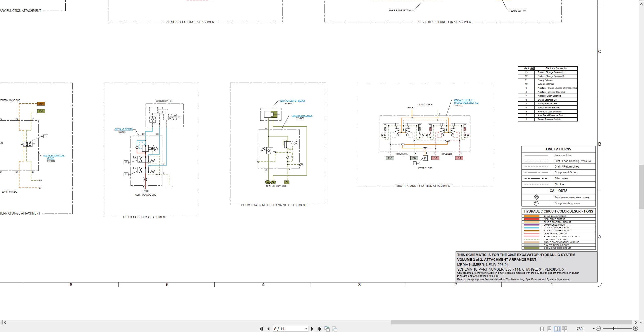Viewport: 644px width, 332px height.
Task: Click BOOM CYLINDER CIRCUIT legend entry
Action: pos(558,248)
